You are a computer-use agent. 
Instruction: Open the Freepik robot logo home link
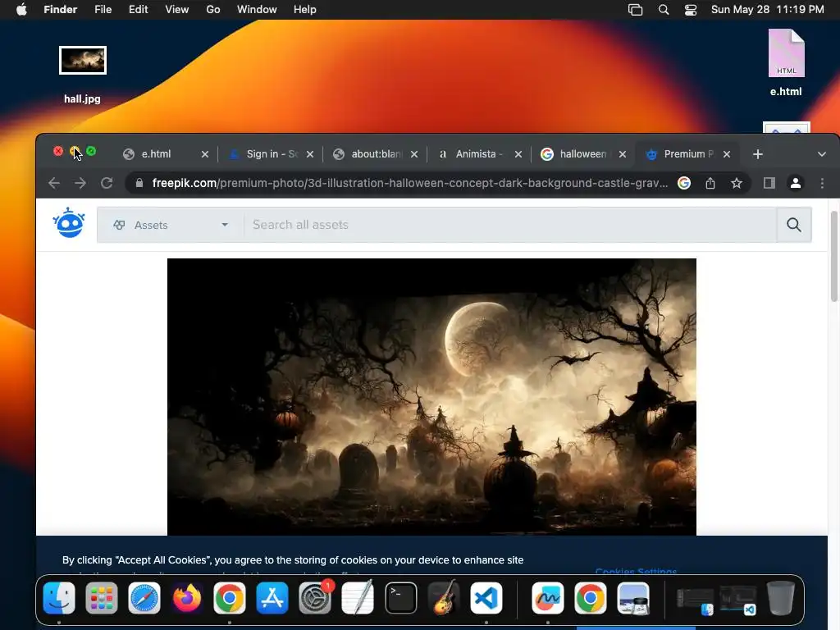(x=69, y=223)
